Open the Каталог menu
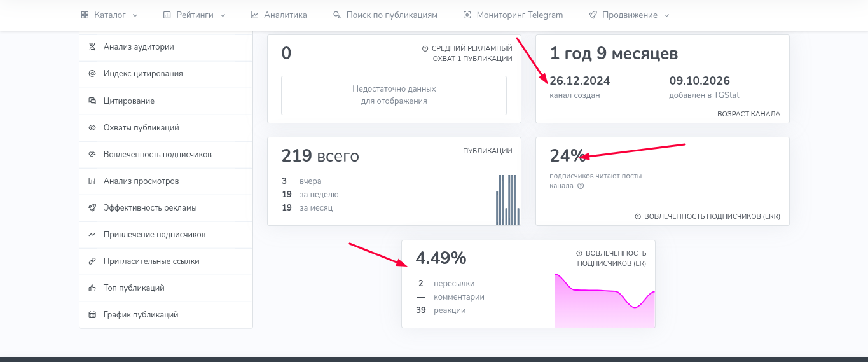868x362 pixels. coord(109,15)
